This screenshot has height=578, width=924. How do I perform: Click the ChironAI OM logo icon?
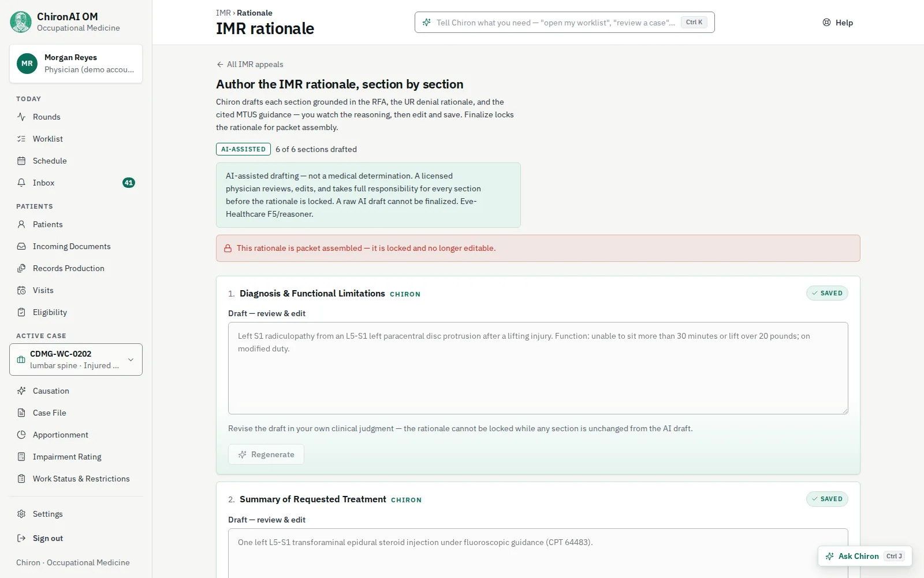21,22
